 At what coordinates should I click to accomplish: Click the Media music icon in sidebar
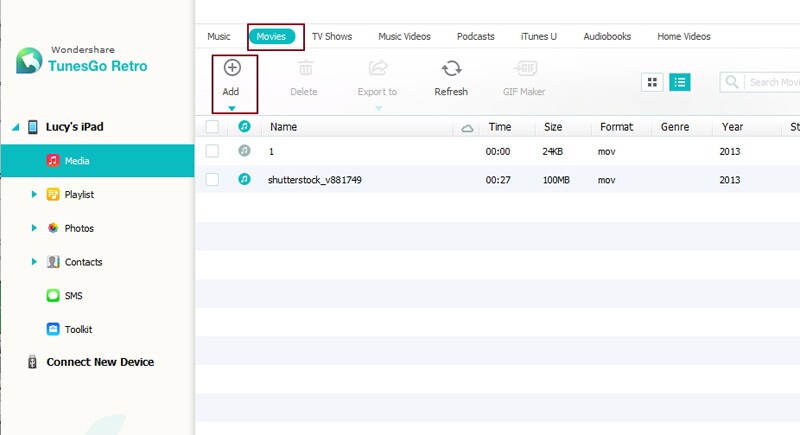pos(53,161)
